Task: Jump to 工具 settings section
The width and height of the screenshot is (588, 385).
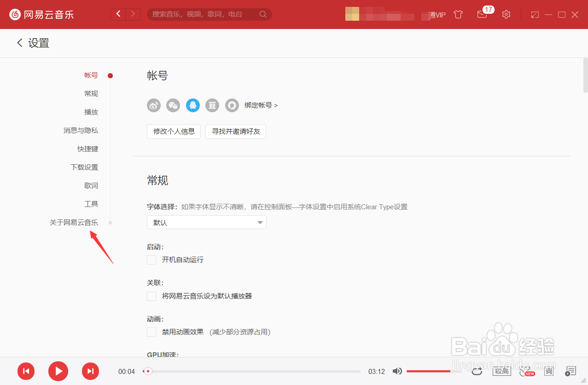Action: pyautogui.click(x=91, y=204)
